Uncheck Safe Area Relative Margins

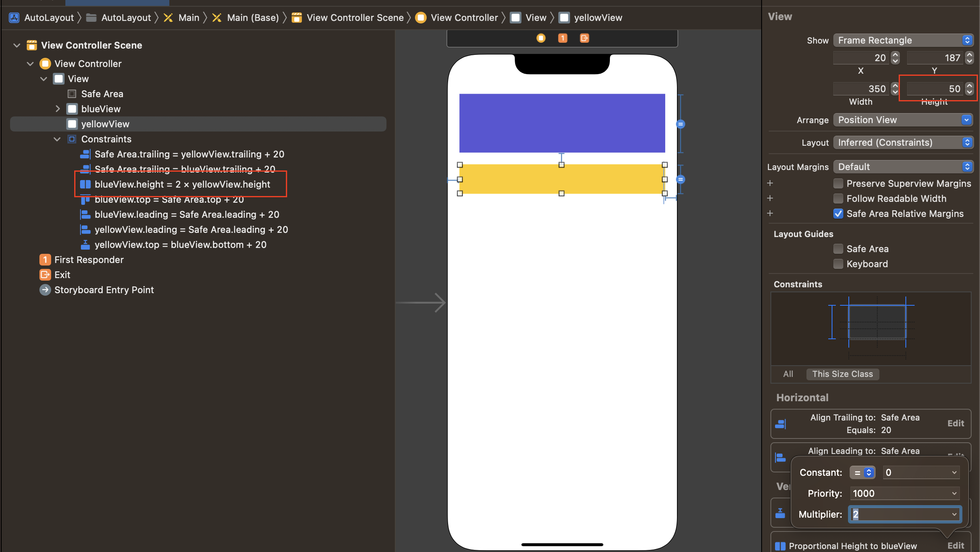coord(838,214)
